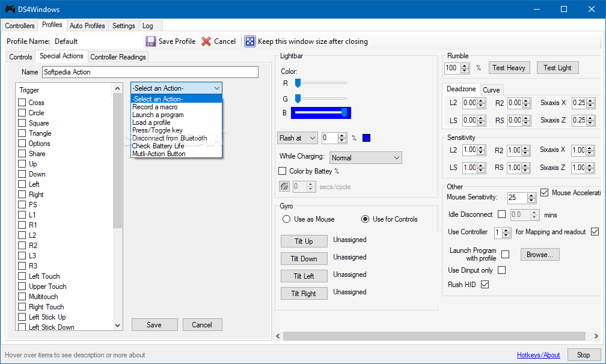The image size is (606, 364).
Task: Click the Stop button
Action: tap(583, 355)
